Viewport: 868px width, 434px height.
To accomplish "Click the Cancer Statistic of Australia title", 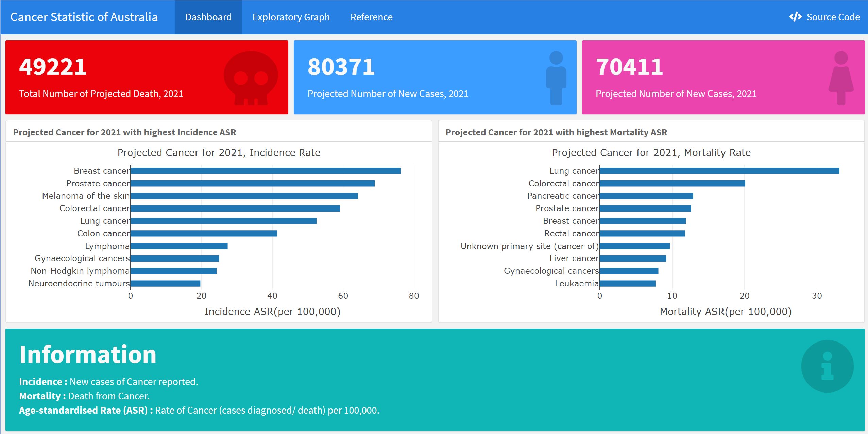I will coord(84,17).
